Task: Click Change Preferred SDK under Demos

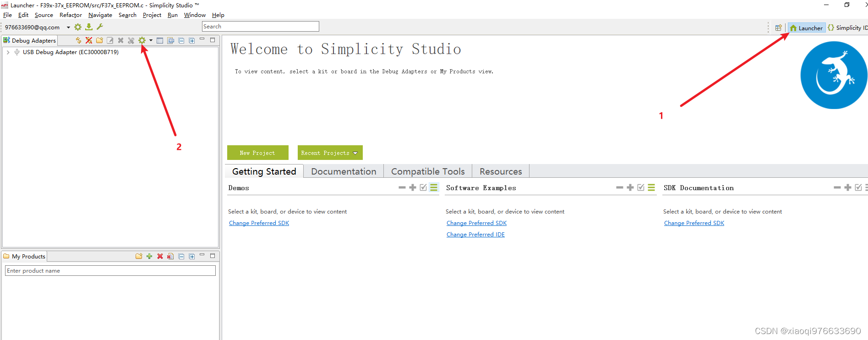Action: [x=259, y=223]
